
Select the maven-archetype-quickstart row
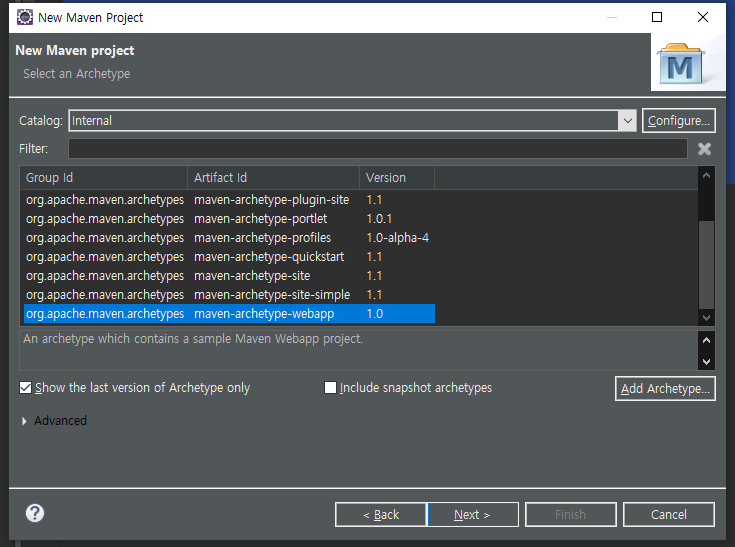click(x=229, y=257)
